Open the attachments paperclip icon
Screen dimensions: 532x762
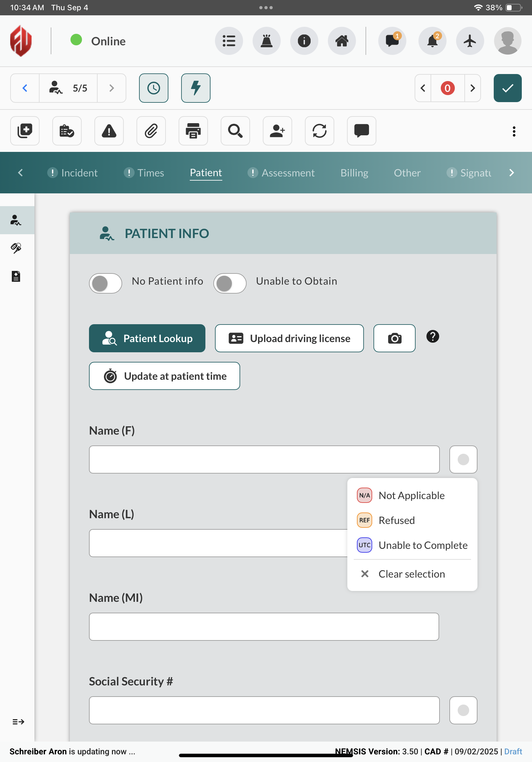(x=151, y=131)
